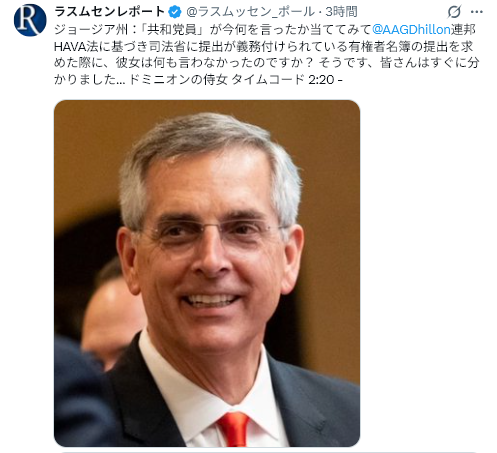
Task: Click the red tie in the photo
Action: click(234, 429)
